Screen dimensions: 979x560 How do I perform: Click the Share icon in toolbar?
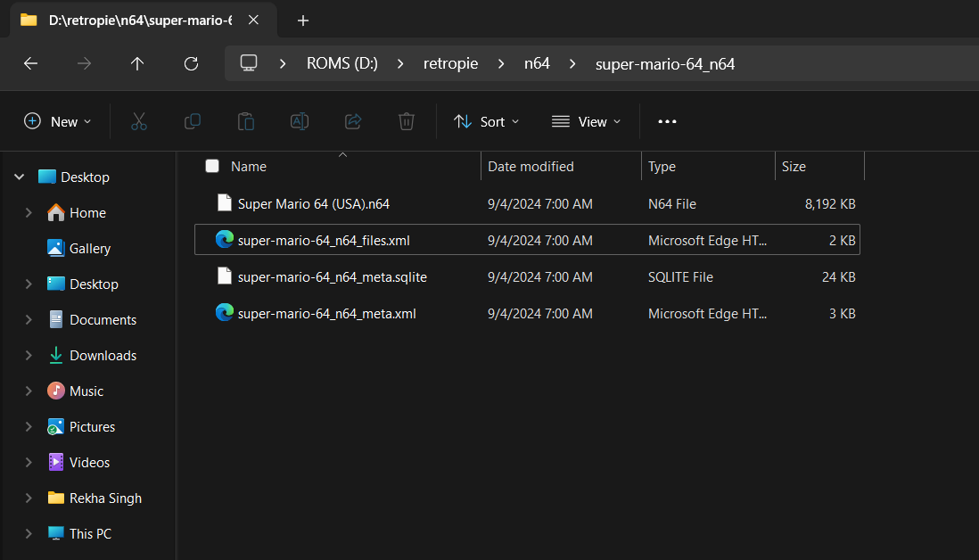(353, 121)
